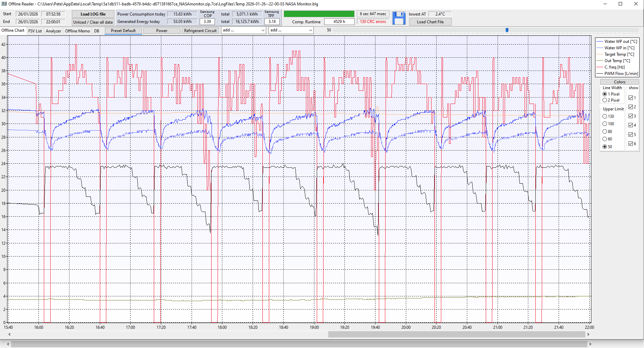This screenshot has height=348, width=644.
Task: Switch to the FSV List tab
Action: (35, 31)
